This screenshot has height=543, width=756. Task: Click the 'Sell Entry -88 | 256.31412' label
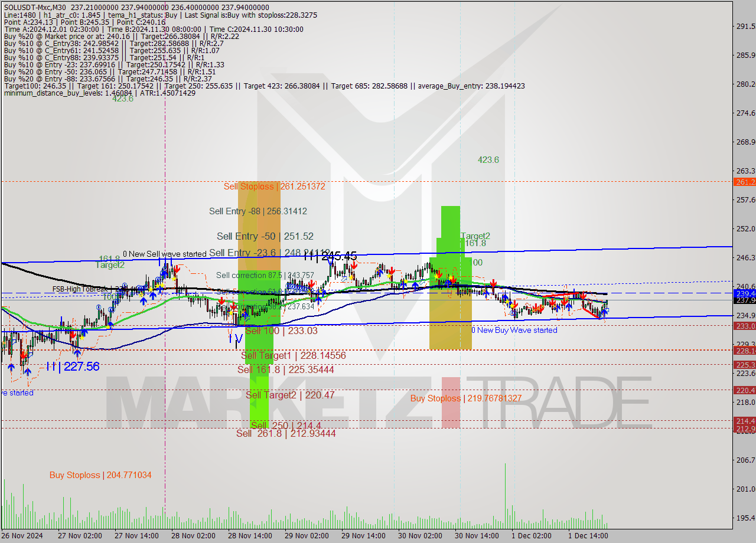pos(258,211)
